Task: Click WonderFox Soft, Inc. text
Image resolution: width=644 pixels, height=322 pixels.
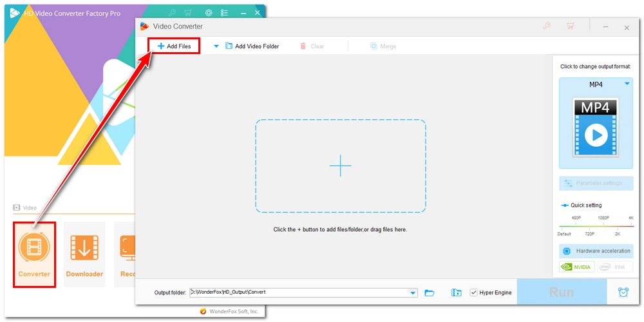Action: pyautogui.click(x=233, y=311)
